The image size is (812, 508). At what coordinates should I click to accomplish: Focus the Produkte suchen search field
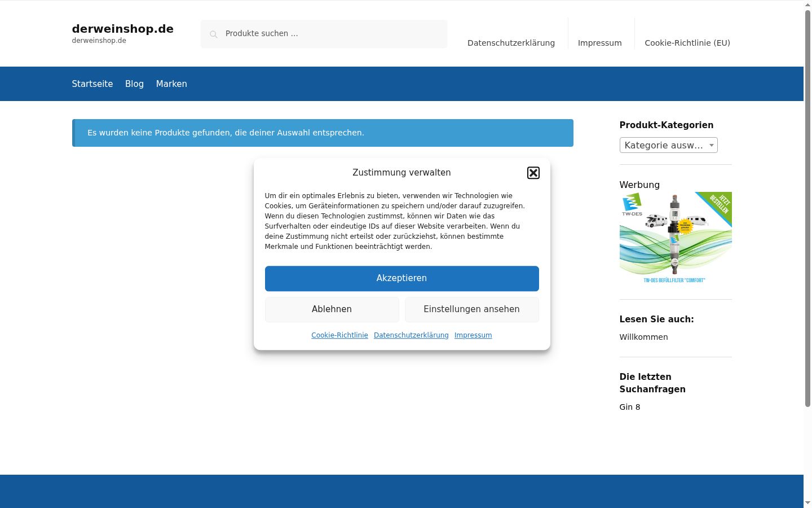[x=324, y=34]
